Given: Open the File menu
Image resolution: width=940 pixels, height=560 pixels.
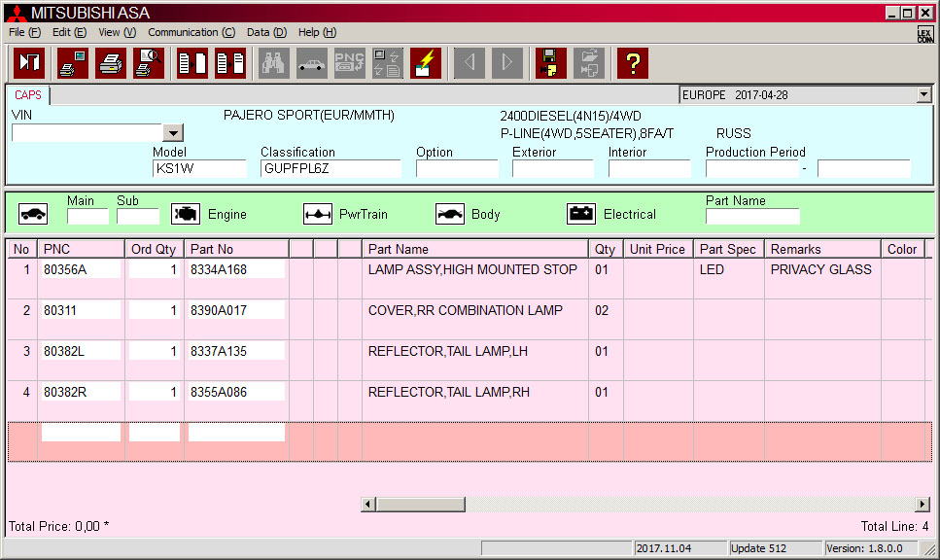Looking at the screenshot, I should (24, 32).
